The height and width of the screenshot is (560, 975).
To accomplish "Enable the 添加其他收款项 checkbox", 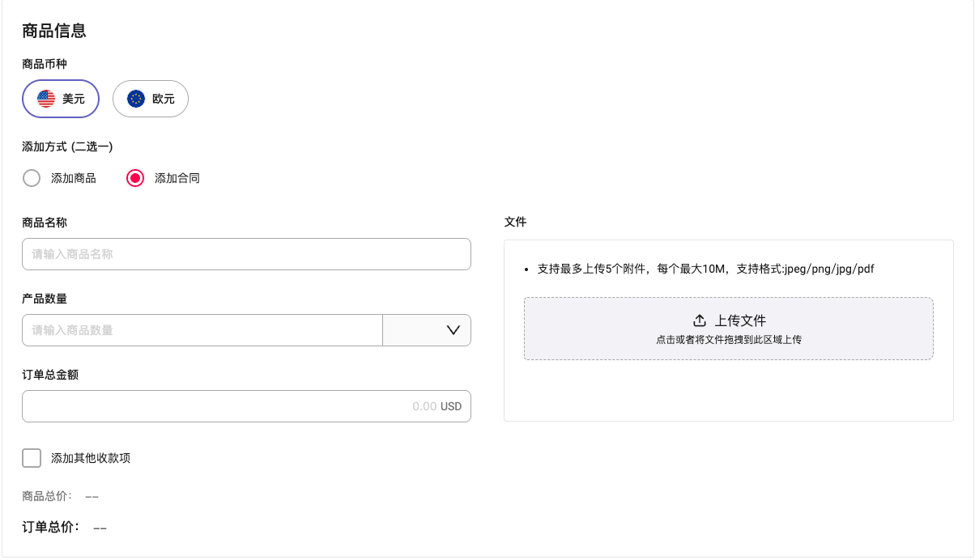I will coord(31,457).
